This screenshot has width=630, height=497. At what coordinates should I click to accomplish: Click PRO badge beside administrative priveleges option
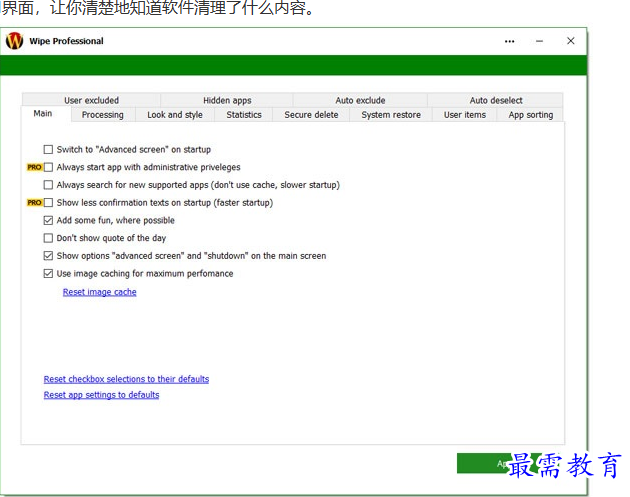pos(34,167)
